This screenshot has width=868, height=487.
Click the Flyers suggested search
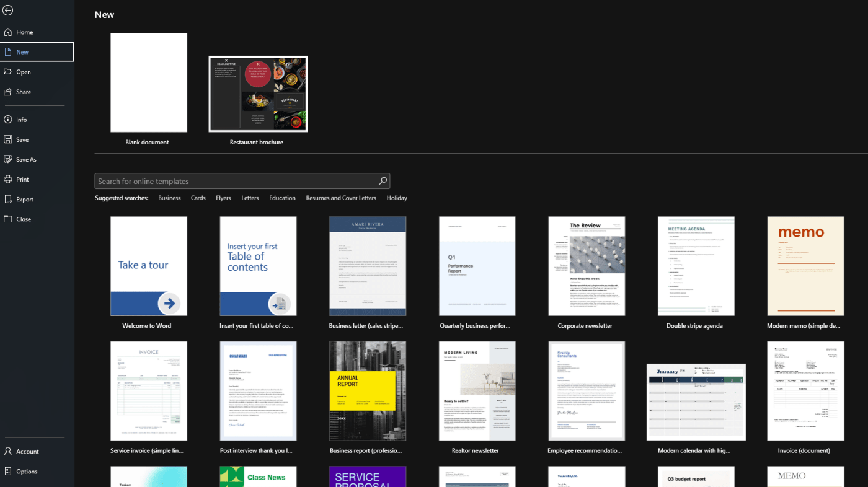223,198
